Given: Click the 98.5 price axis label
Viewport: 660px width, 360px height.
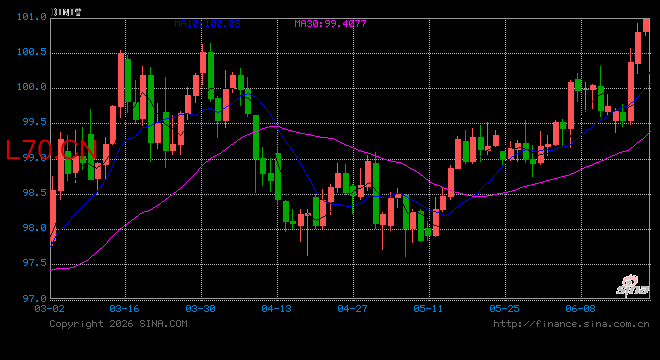Looking at the screenshot, I should pyautogui.click(x=35, y=193).
